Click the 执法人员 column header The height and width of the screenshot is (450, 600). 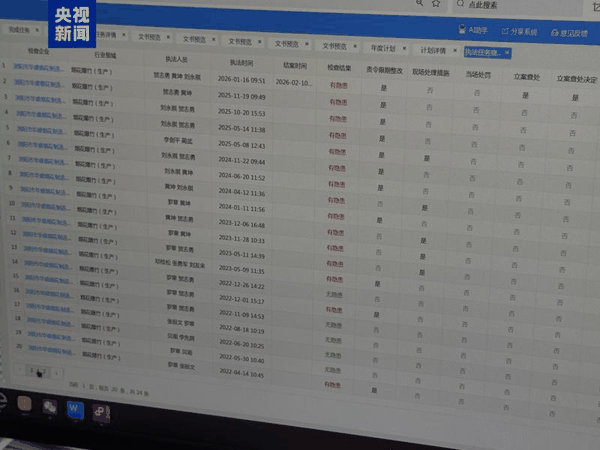point(176,59)
